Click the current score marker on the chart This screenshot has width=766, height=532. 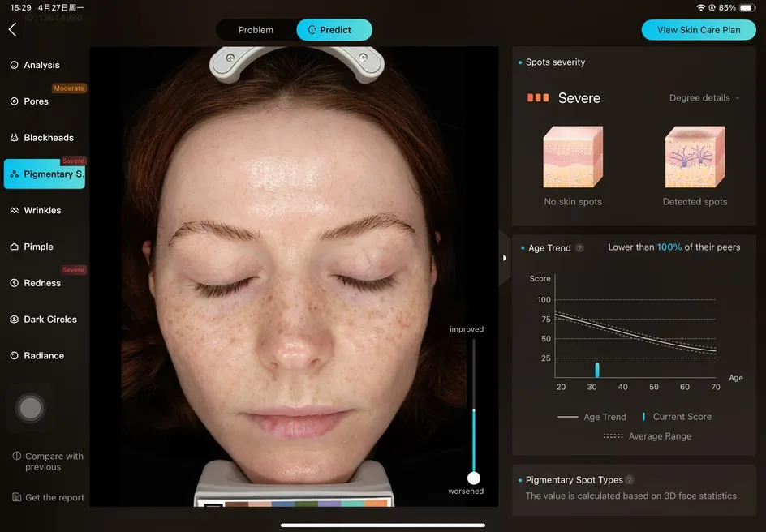click(597, 370)
